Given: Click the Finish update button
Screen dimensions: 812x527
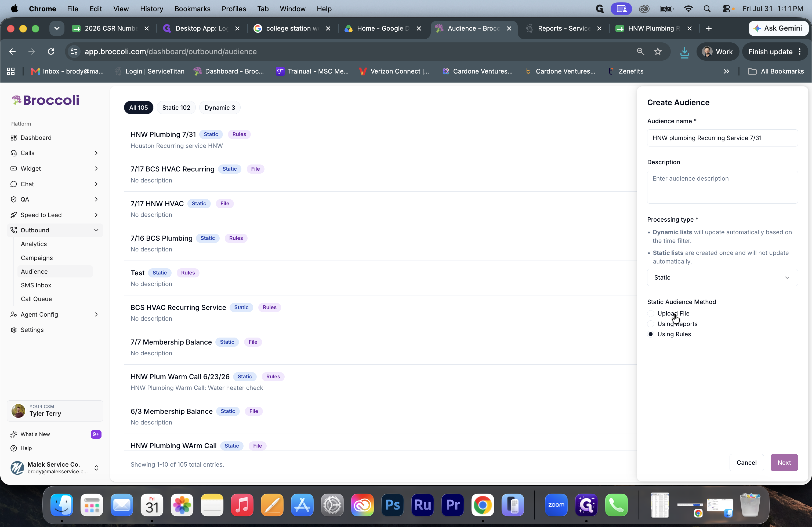Looking at the screenshot, I should [774, 52].
